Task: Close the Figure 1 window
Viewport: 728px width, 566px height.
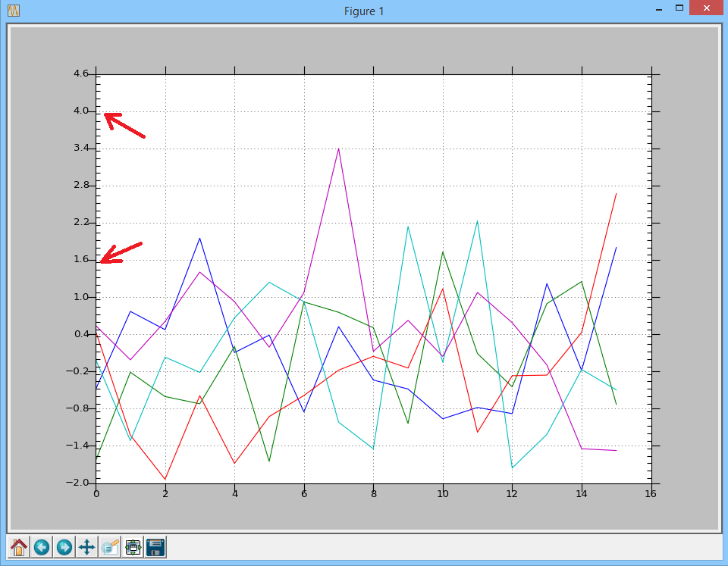Action: pyautogui.click(x=705, y=8)
